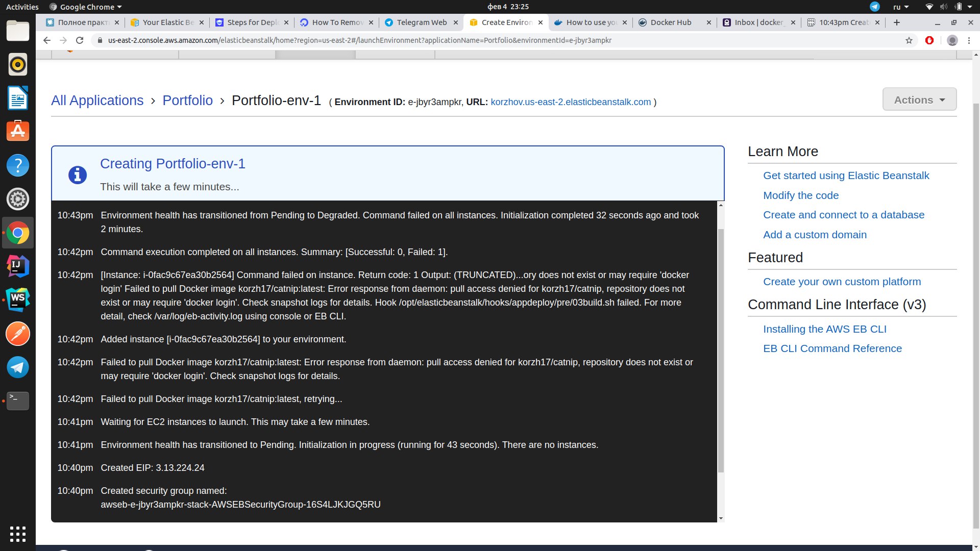Close the Docker Hub tab
The image size is (980, 551).
point(708,22)
